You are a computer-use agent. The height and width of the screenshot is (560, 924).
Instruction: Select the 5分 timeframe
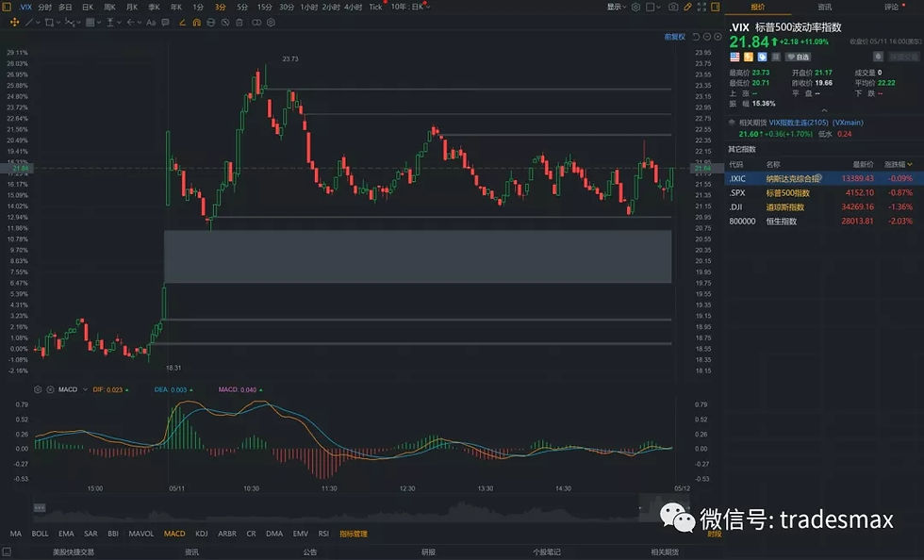242,8
